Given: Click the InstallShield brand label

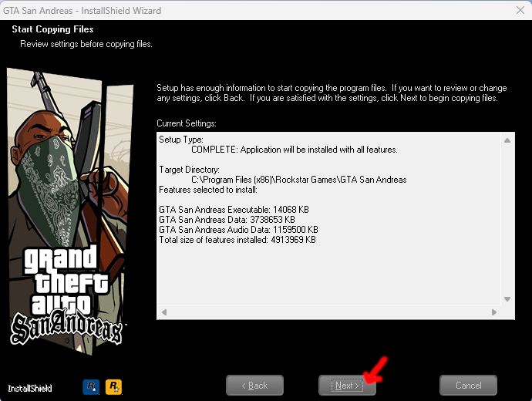Looking at the screenshot, I should pyautogui.click(x=30, y=389).
